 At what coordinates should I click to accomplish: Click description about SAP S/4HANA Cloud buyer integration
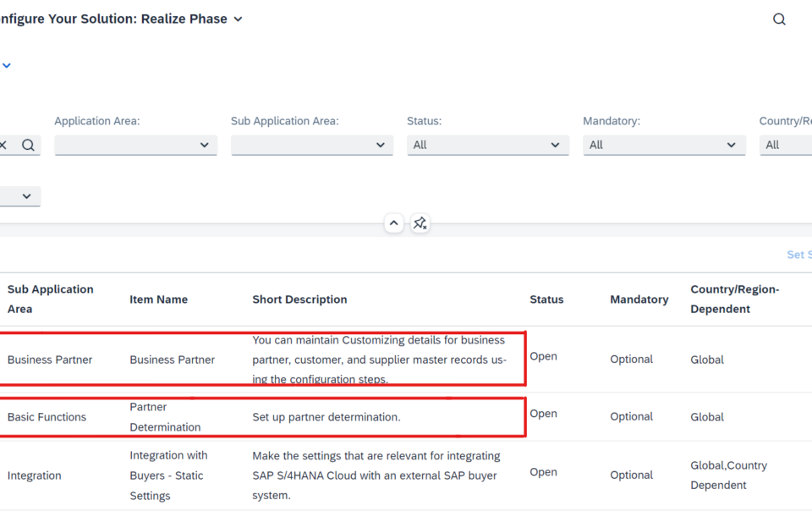[x=376, y=475]
